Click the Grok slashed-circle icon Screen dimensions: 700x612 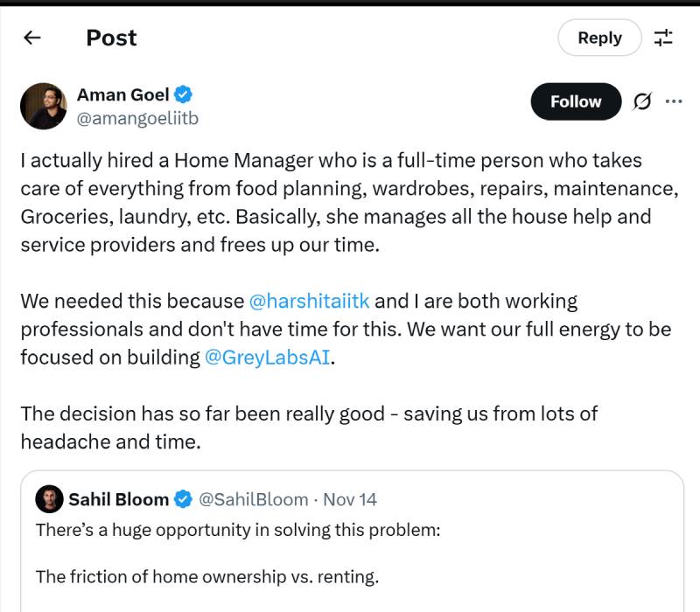tap(641, 101)
